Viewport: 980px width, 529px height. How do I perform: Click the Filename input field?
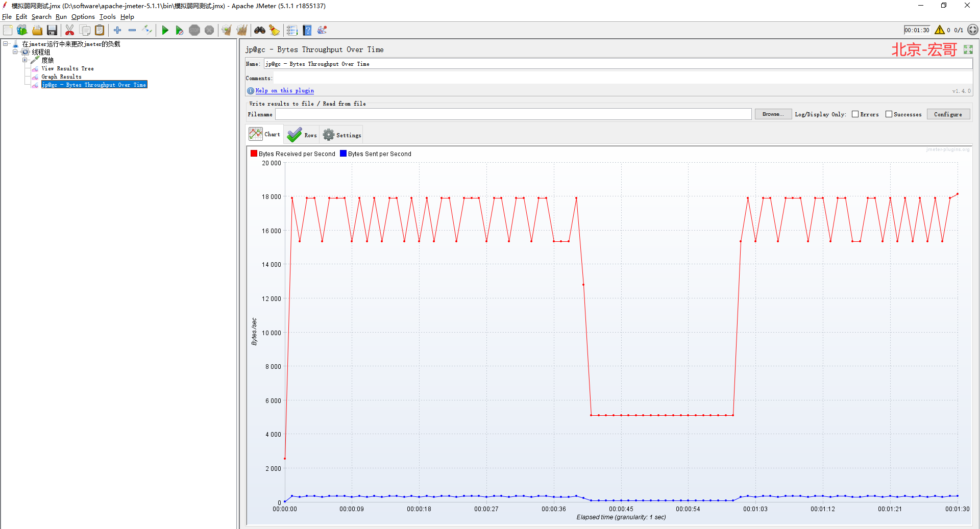point(513,114)
